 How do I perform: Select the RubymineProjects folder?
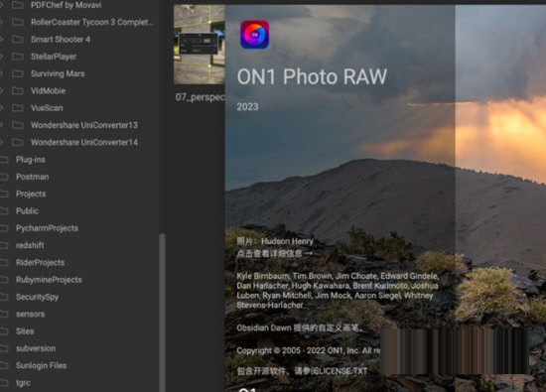(x=49, y=280)
